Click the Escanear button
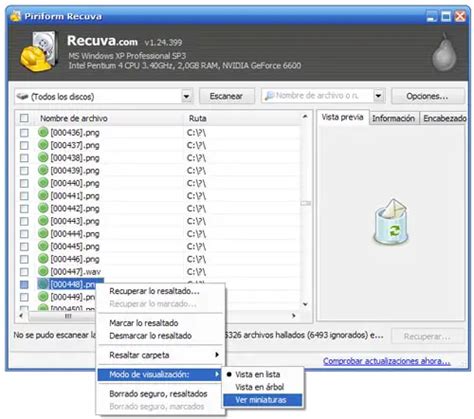The height and width of the screenshot is (419, 474). click(x=226, y=96)
